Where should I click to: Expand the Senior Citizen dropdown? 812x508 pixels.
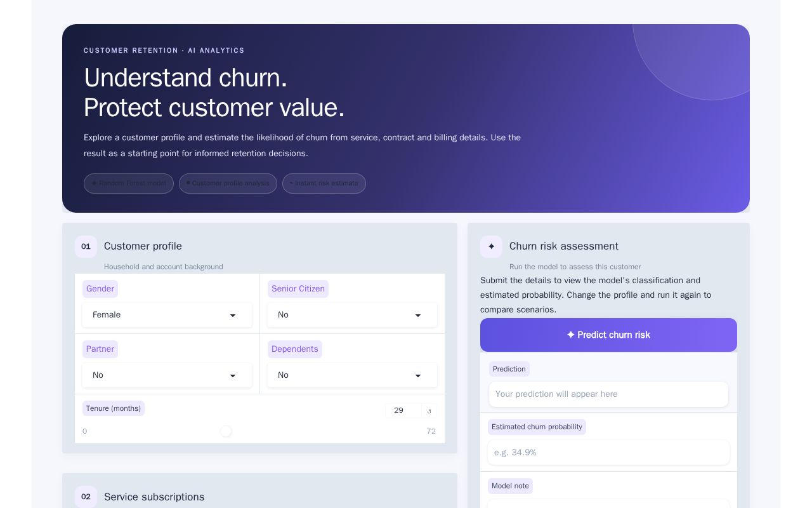(x=352, y=315)
